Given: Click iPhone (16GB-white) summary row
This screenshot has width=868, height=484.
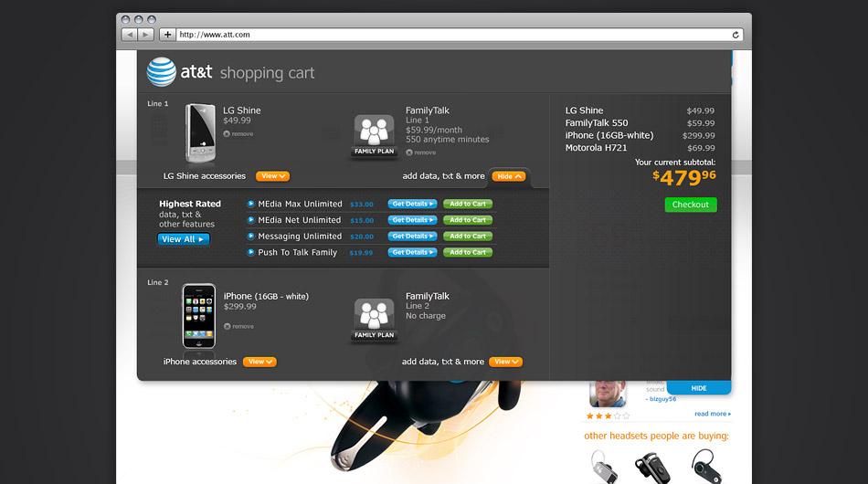Looking at the screenshot, I should tap(640, 135).
